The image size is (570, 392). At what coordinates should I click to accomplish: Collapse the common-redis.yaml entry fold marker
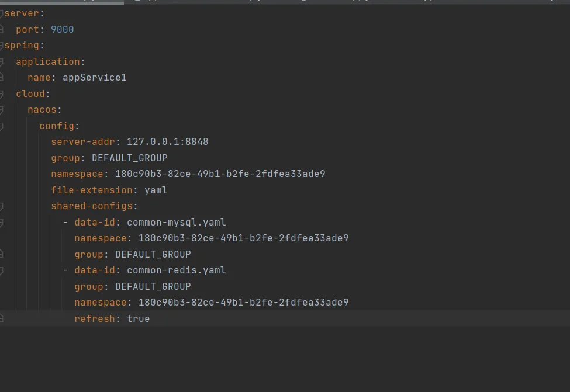pos(2,270)
